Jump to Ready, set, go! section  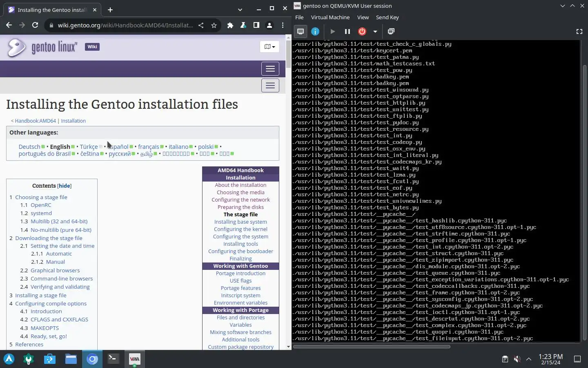49,336
